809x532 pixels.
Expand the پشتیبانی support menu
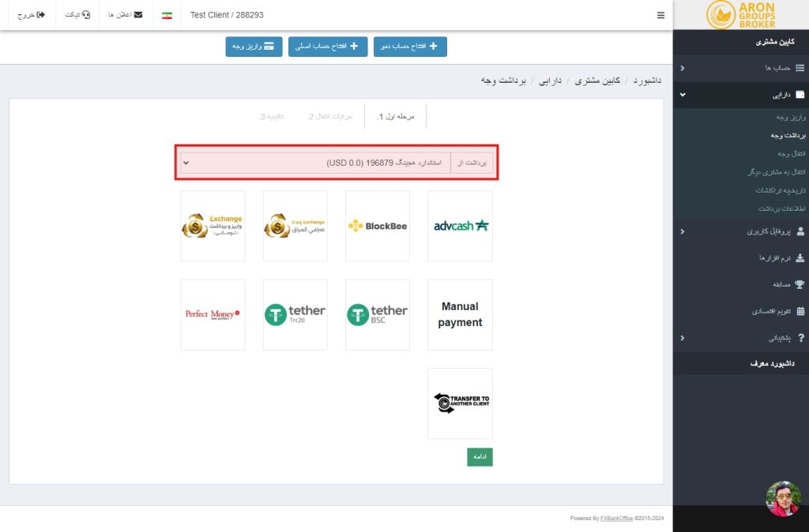coord(741,338)
